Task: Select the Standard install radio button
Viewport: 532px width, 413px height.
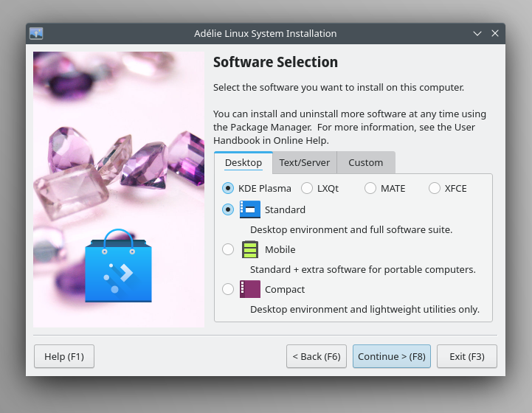Action: [228, 209]
